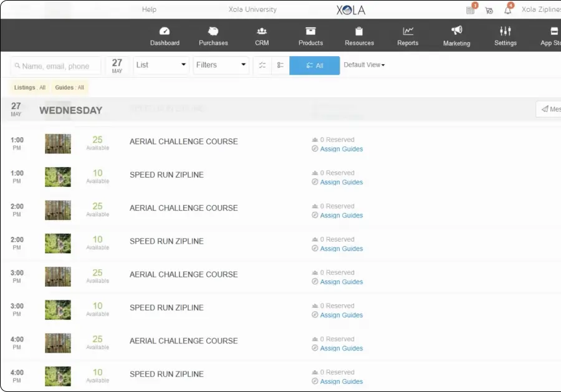This screenshot has width=561, height=392.
Task: Click the notifications bell icon
Action: pos(508,10)
